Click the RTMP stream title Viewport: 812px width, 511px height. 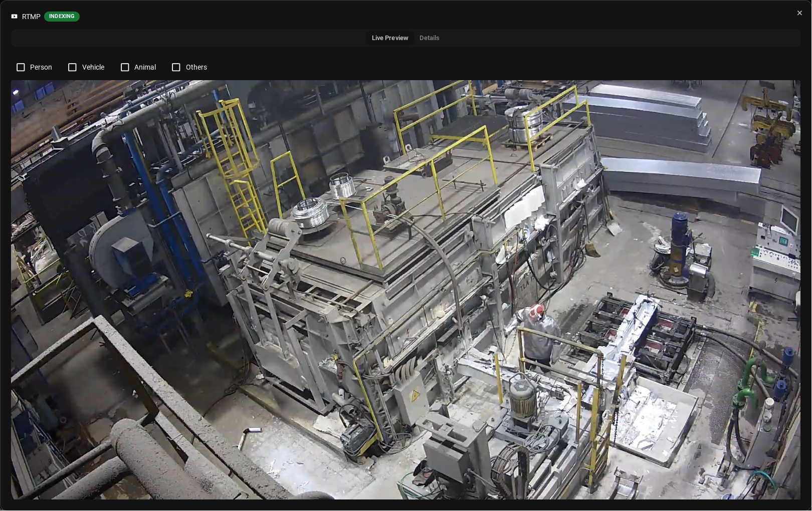[x=31, y=17]
